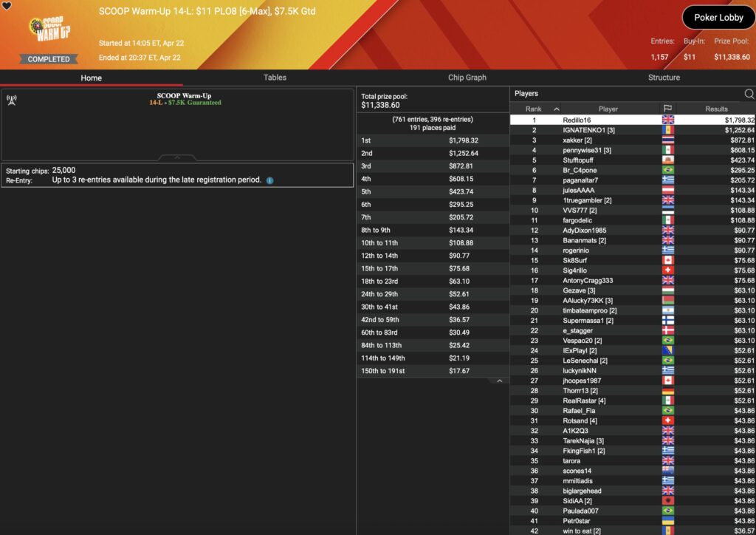The image size is (756, 535).
Task: Select player LeSenechal in the list
Action: pyautogui.click(x=633, y=361)
